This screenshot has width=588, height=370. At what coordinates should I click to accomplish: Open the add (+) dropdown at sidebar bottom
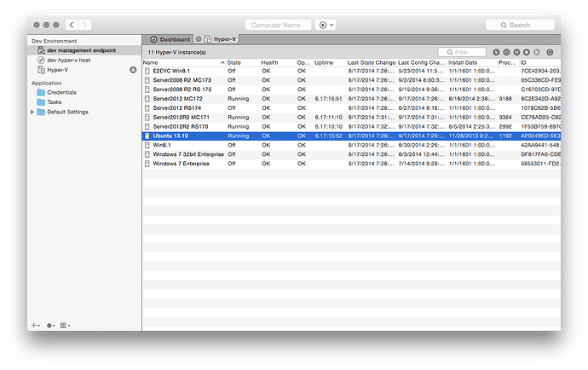(36, 325)
